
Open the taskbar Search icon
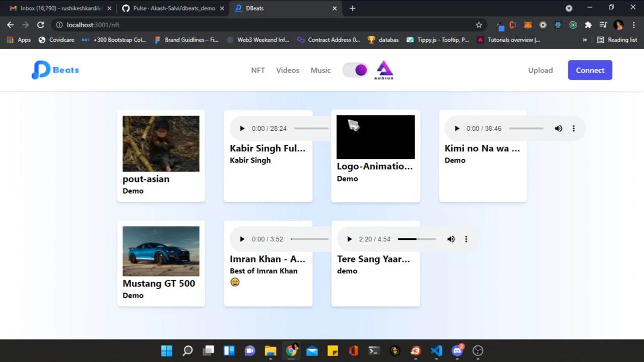pyautogui.click(x=188, y=350)
